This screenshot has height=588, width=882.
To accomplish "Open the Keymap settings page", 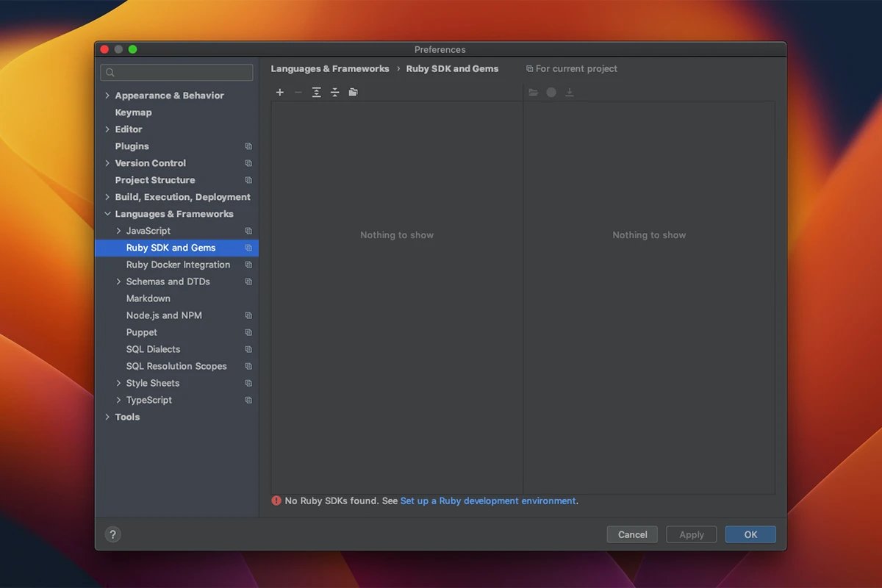I will 133,112.
